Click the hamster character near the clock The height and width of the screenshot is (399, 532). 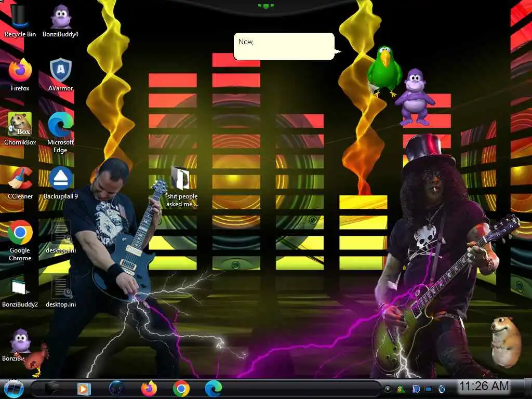pyautogui.click(x=506, y=342)
